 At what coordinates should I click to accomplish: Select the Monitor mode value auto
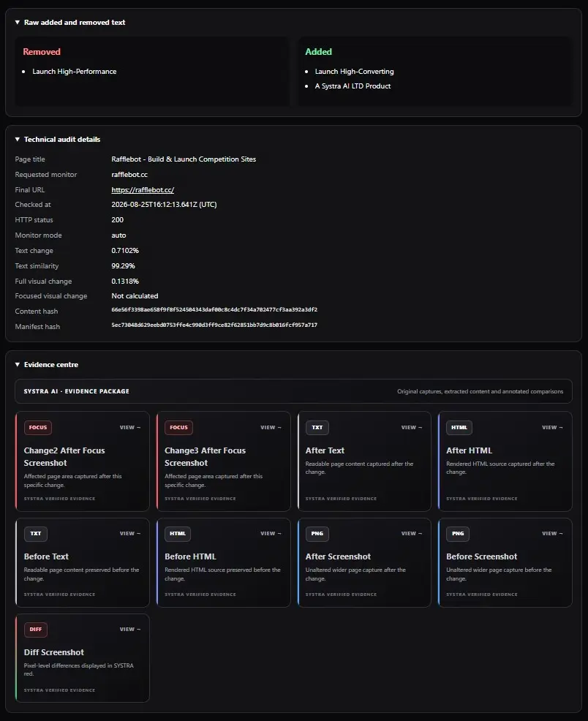coord(118,235)
